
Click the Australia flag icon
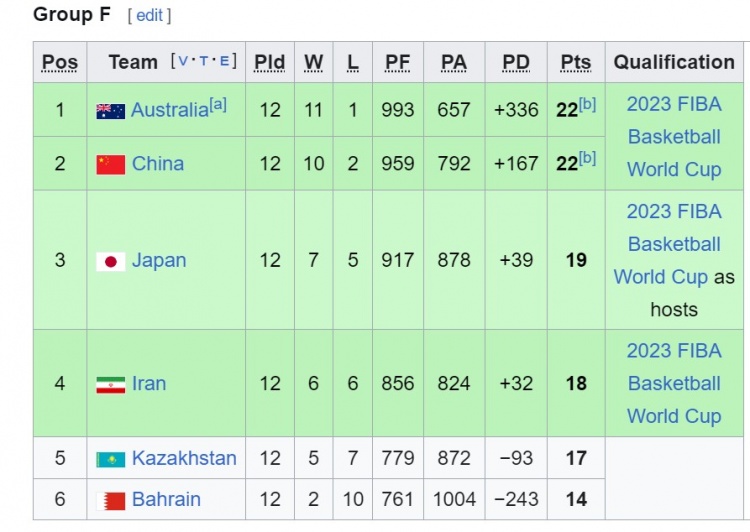(x=110, y=111)
